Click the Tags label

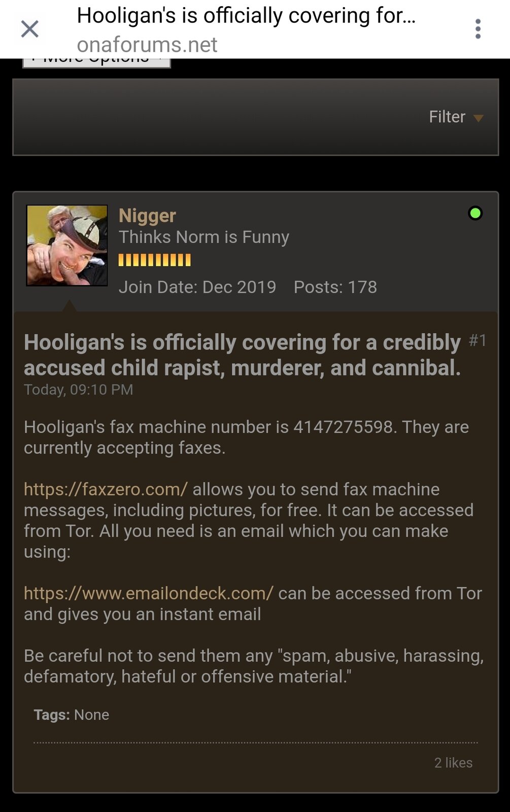(52, 715)
